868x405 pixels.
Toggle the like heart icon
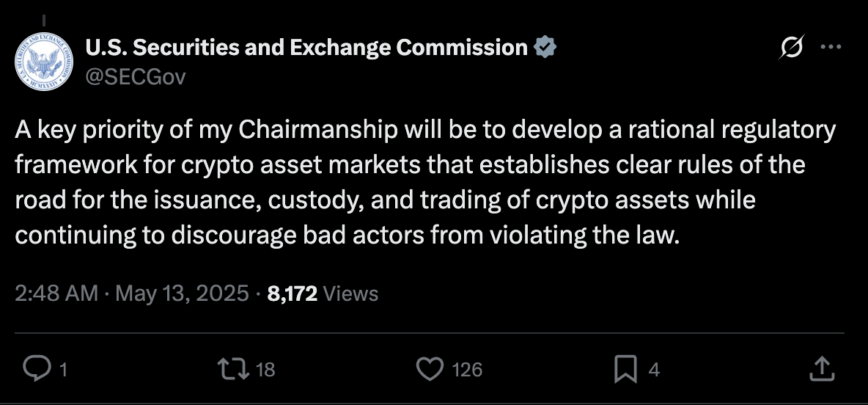click(430, 369)
